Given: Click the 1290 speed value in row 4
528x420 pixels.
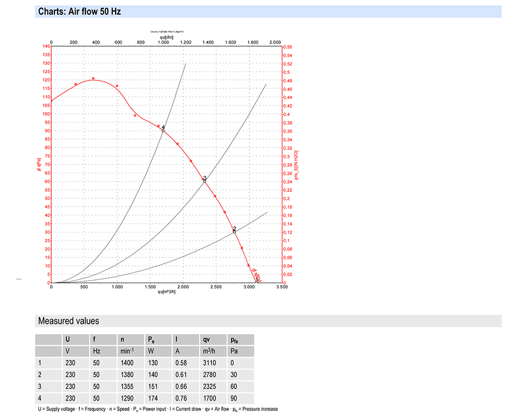Looking at the screenshot, I should (127, 398).
